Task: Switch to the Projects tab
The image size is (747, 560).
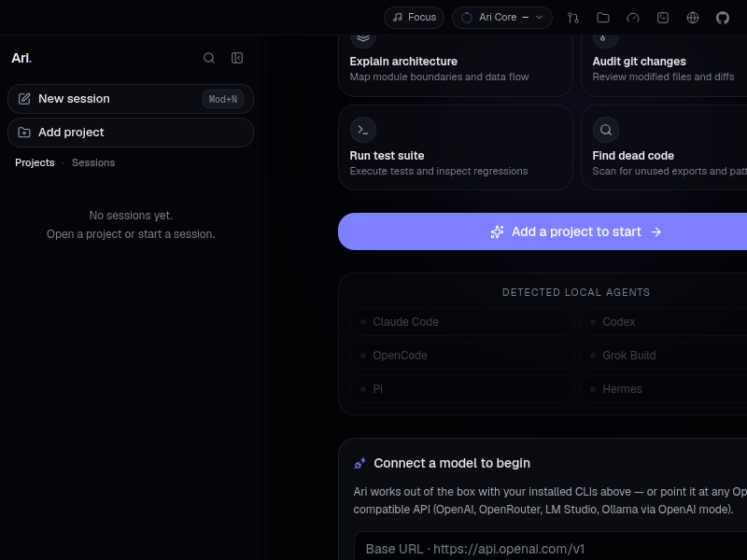Action: click(x=35, y=162)
